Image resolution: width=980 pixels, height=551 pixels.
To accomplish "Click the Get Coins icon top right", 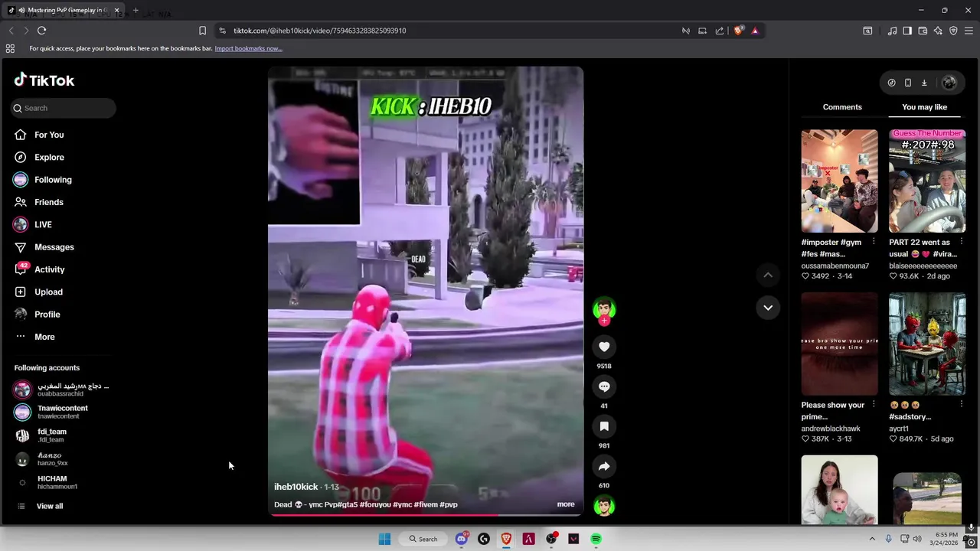I will point(891,83).
